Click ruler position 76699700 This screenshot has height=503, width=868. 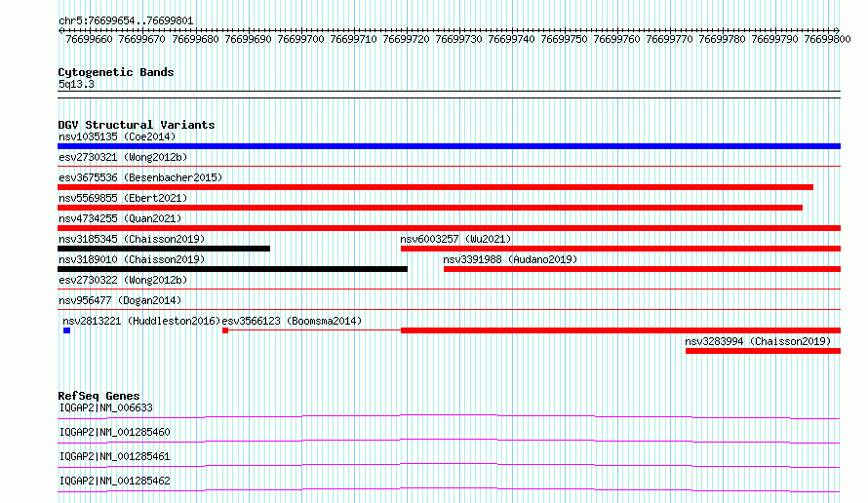click(300, 39)
